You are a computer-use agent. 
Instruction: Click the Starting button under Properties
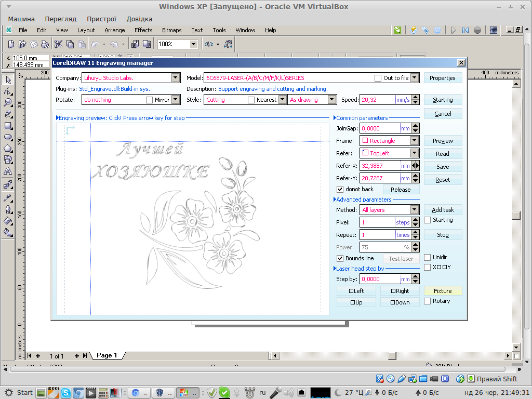point(443,100)
